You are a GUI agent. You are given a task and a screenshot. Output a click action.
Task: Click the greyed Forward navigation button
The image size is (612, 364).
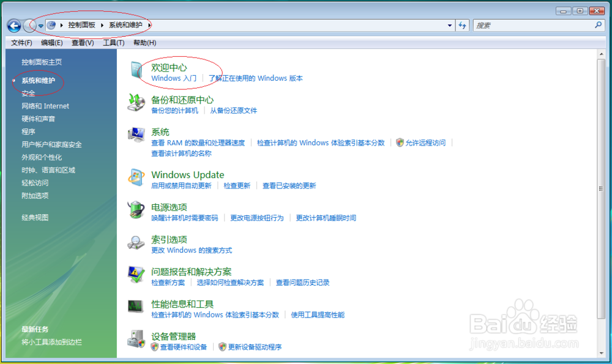(x=29, y=26)
